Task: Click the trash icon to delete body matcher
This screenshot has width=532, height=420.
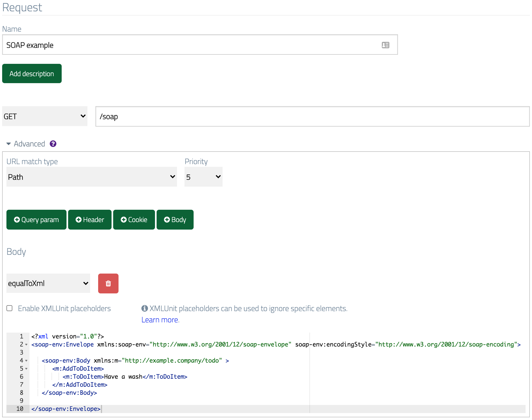Action: click(x=108, y=283)
